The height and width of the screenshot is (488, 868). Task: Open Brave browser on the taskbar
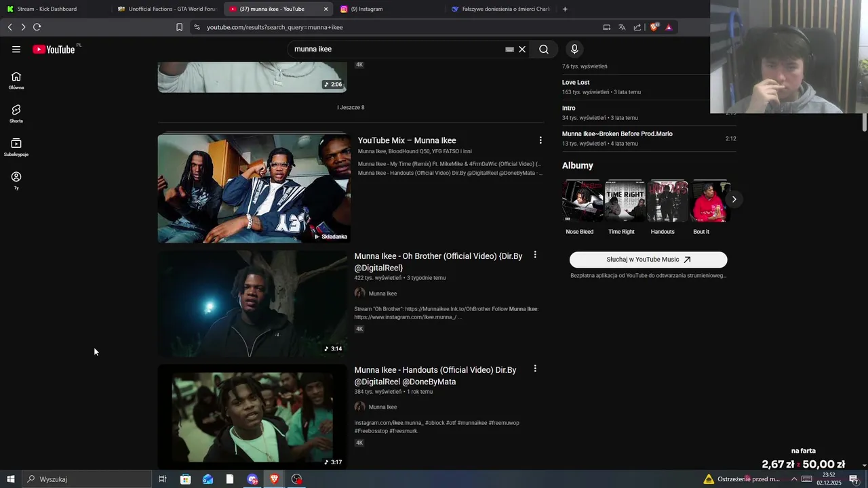tap(274, 479)
